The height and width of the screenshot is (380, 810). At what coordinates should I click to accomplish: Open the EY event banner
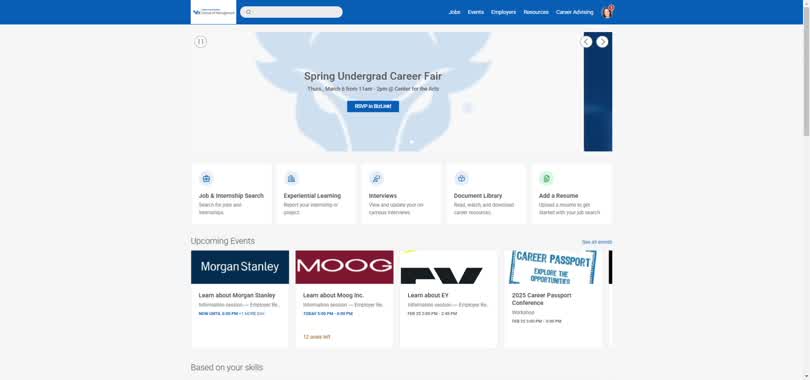pos(449,267)
